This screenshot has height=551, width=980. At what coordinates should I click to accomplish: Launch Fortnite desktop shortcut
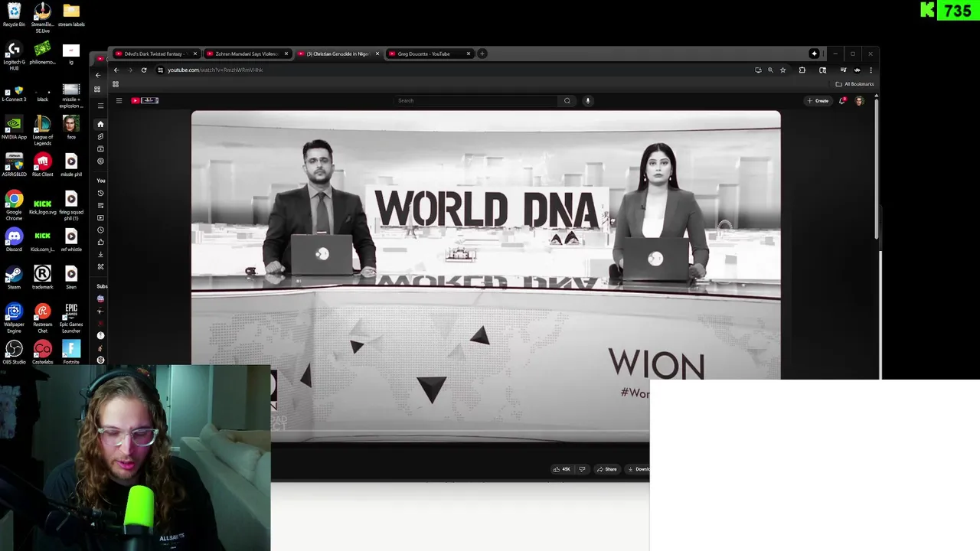(71, 352)
